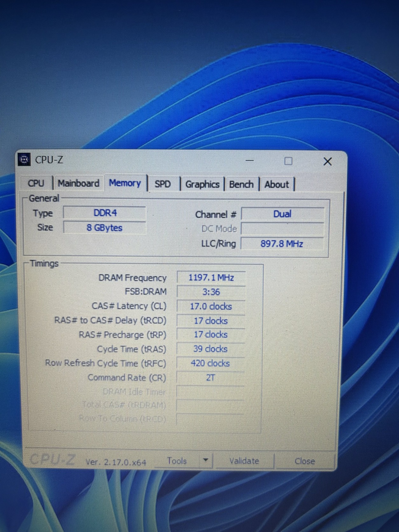Click the Command Rate value 2T
Screen dimensions: 399x532
tap(210, 378)
